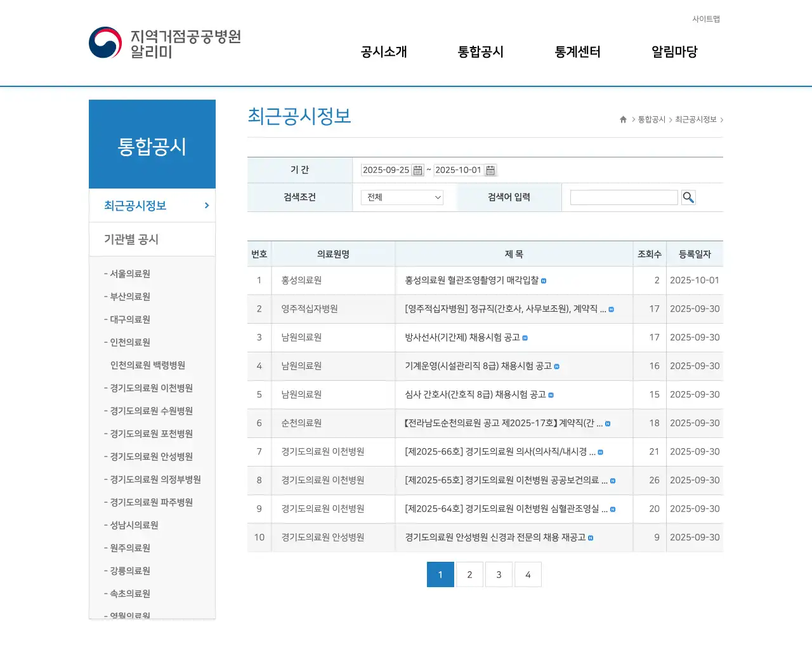Click the magnifier search icon button
Screen dimensions: 812x650
(x=688, y=197)
